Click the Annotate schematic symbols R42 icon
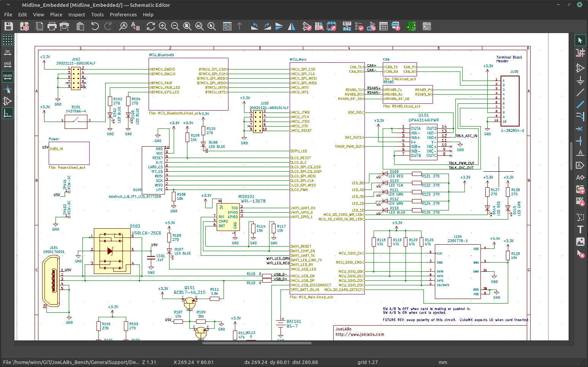 coord(347,26)
